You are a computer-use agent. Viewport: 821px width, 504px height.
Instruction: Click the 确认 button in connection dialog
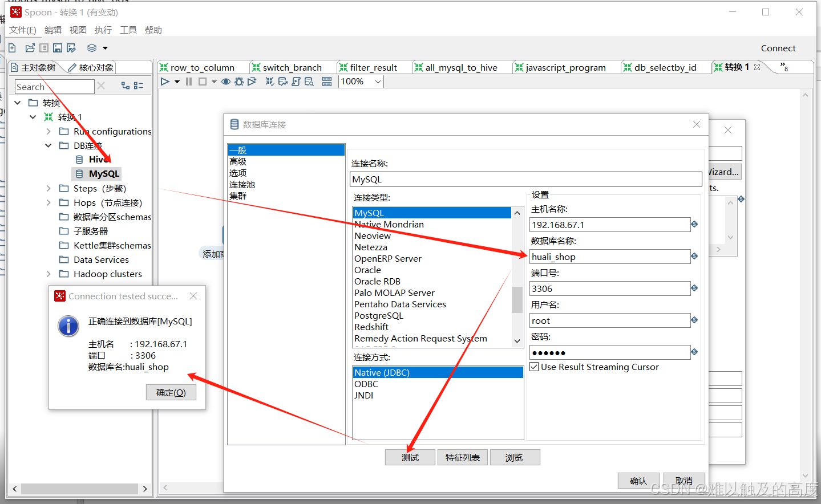point(638,481)
